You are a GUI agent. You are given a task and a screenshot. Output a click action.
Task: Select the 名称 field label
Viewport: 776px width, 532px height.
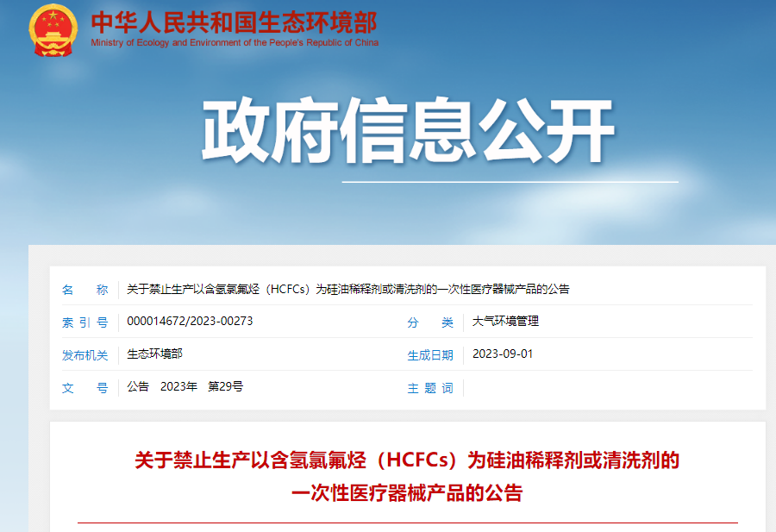tap(84, 290)
